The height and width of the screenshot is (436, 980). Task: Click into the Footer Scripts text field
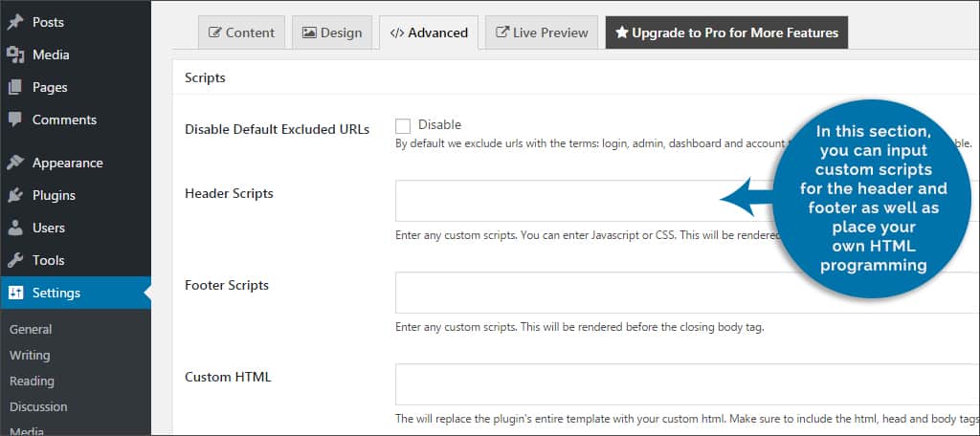coord(687,293)
